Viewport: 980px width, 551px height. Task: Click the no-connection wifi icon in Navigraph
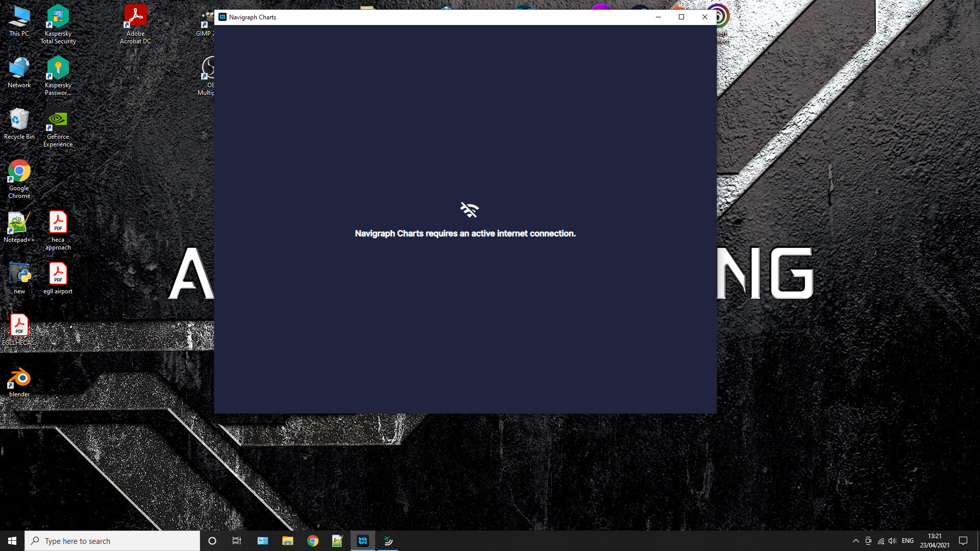469,210
